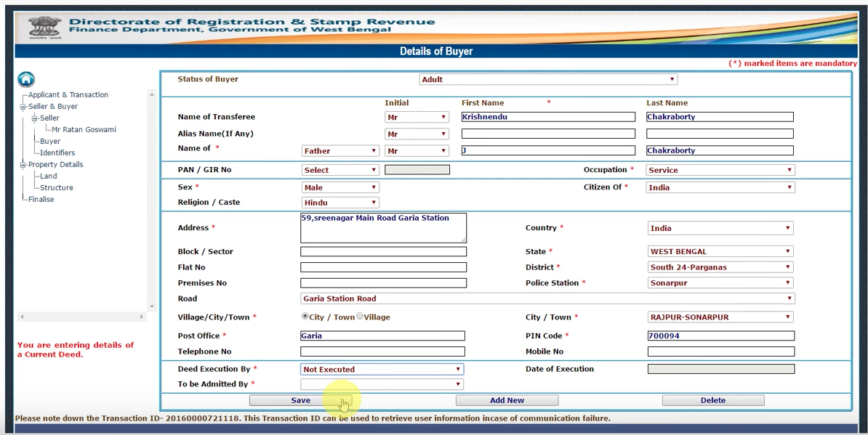Open Deed Execution By dropdown
Viewport: 868px width, 435px height.
382,369
